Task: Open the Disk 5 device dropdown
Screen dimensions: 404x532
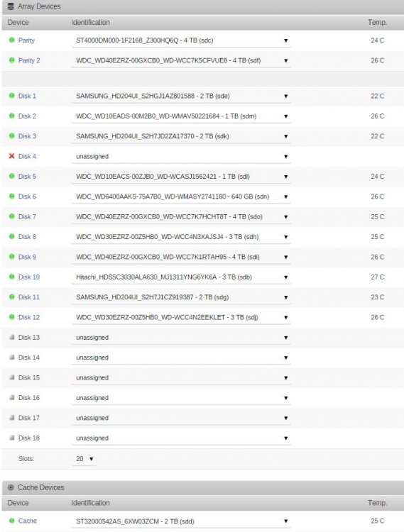Action: 181,177
